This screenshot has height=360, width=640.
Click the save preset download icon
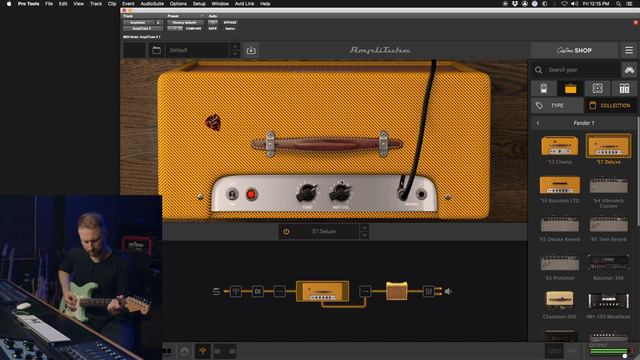[251, 50]
